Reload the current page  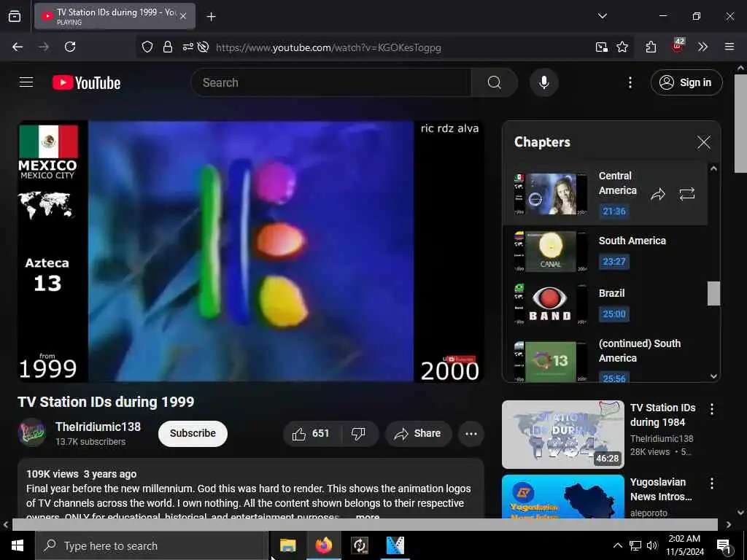70,47
